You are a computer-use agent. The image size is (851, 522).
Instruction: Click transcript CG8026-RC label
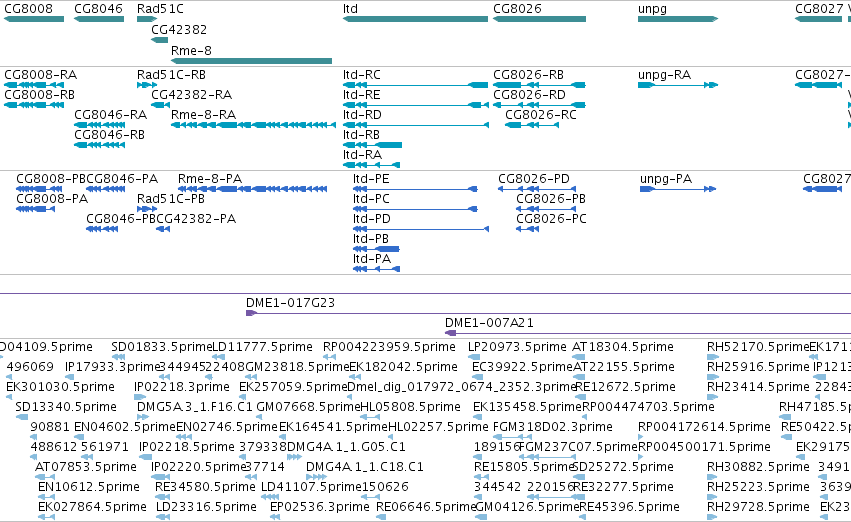point(541,114)
